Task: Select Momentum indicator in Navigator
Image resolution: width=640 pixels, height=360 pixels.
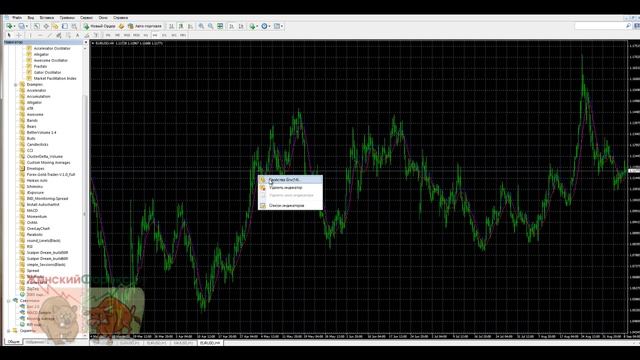Action: [x=36, y=216]
